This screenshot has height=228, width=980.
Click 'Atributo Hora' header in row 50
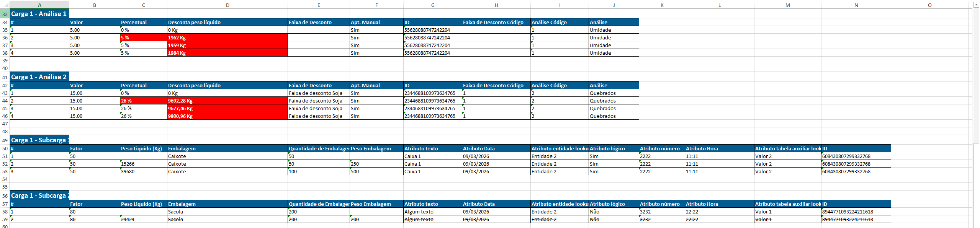pos(720,148)
